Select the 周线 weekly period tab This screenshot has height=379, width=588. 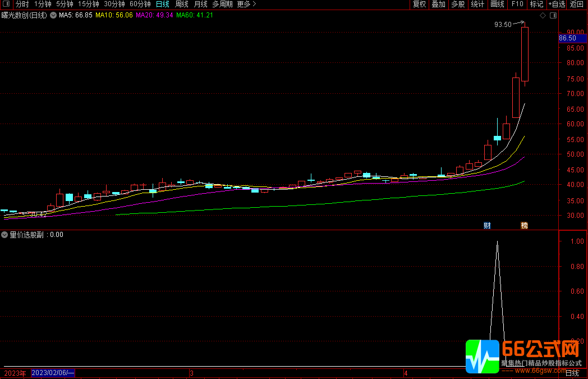pos(182,4)
